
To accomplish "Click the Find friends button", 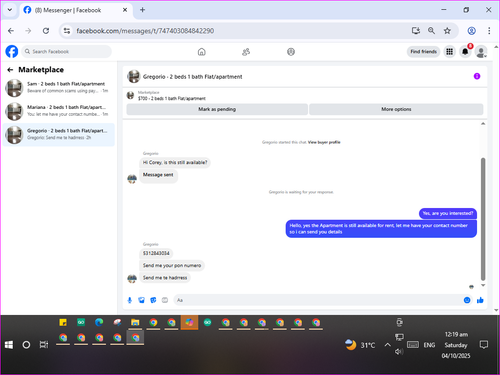I will click(x=423, y=52).
